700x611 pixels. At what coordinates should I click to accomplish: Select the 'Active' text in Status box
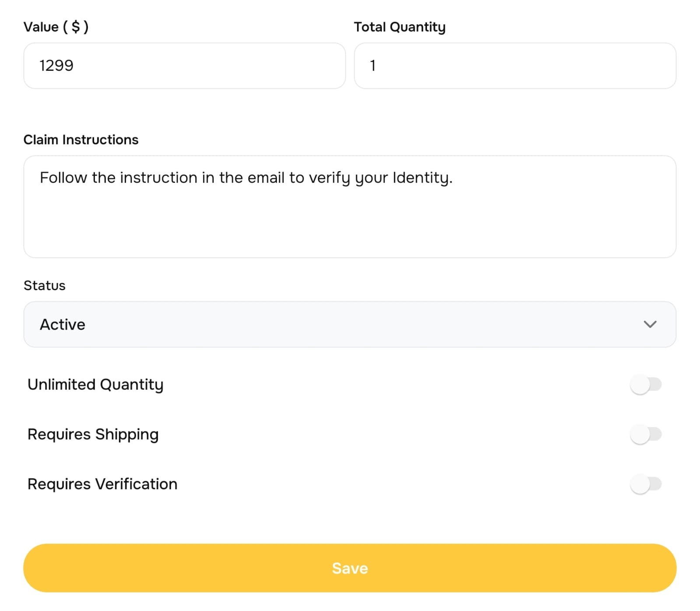tap(63, 324)
